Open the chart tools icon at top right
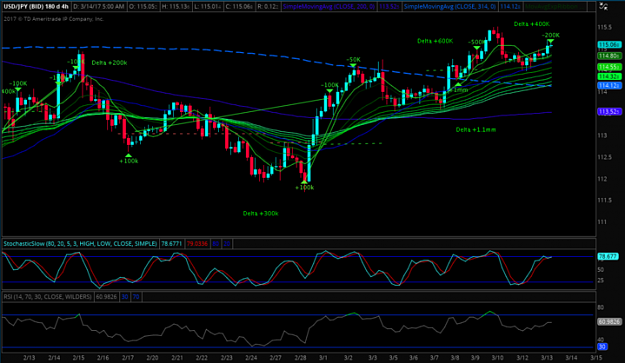Viewport: 625px width, 363px height. [603, 6]
